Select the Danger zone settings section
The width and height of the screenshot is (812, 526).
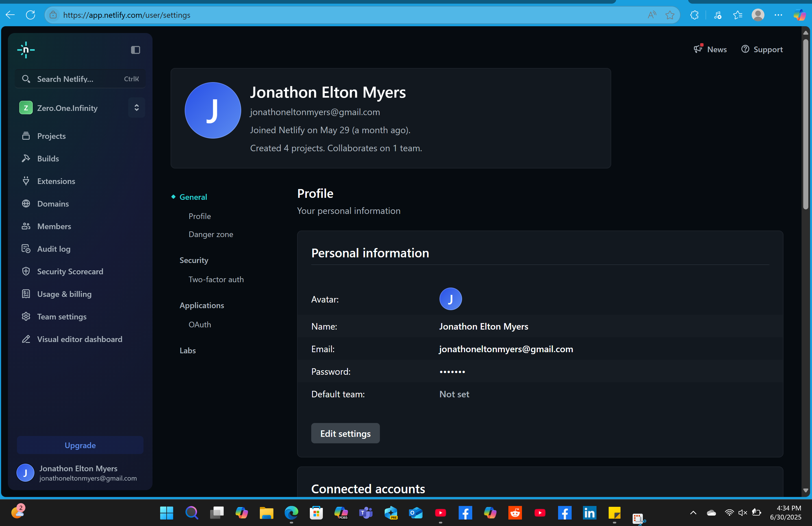click(x=210, y=234)
